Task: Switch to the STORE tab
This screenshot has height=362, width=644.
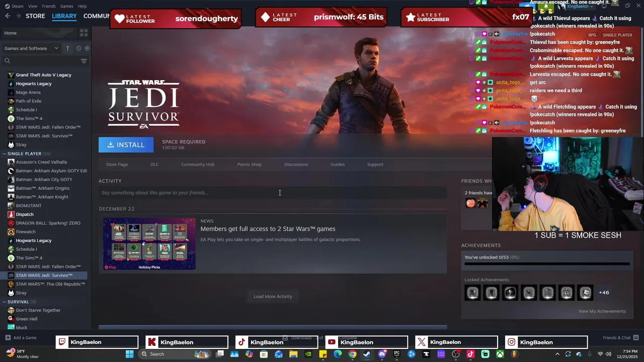Action: 35,16
